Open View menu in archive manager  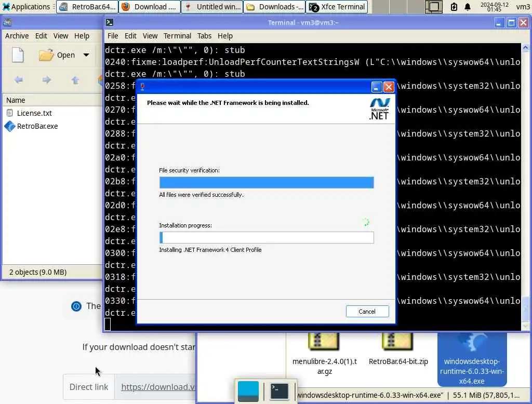click(61, 36)
